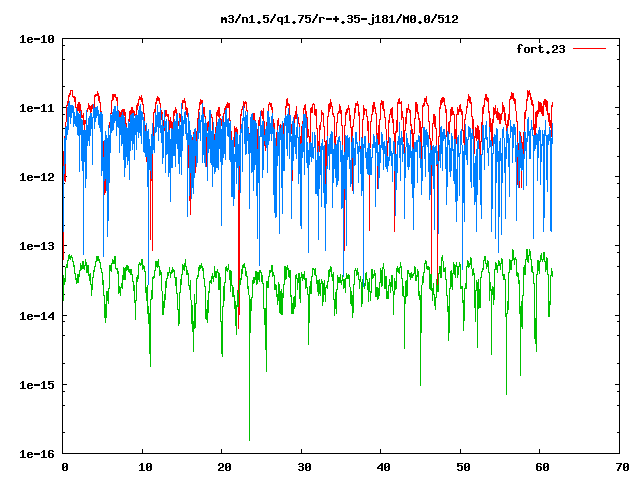Click the plot title m3/n1.5/q1.75/r-+.35-j181/M0.0/512

[340, 19]
